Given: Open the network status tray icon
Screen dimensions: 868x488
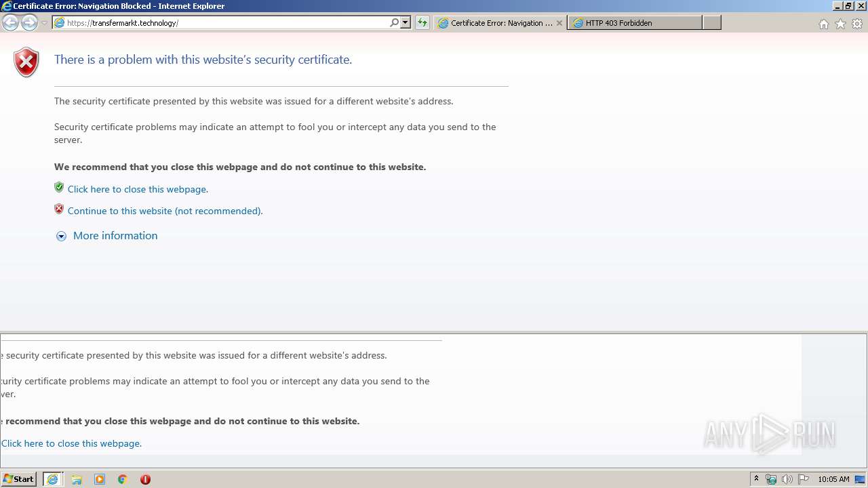Looking at the screenshot, I should [x=771, y=479].
